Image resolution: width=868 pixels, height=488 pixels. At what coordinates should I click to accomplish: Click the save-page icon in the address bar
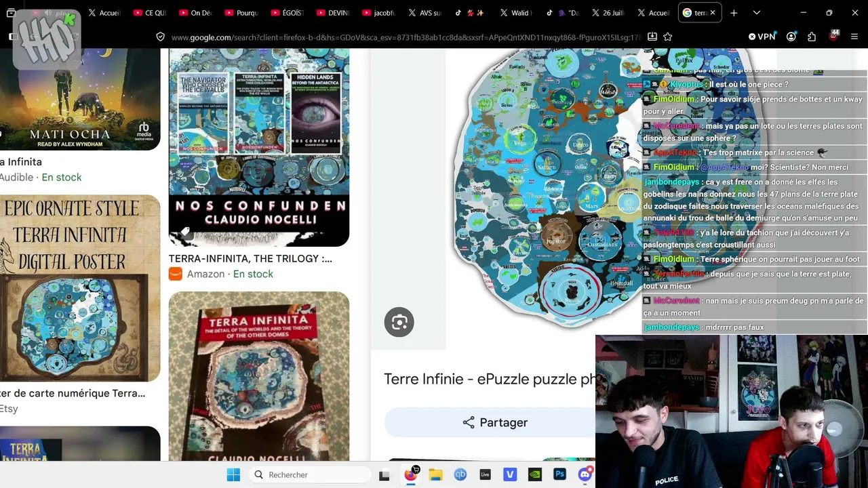point(652,37)
